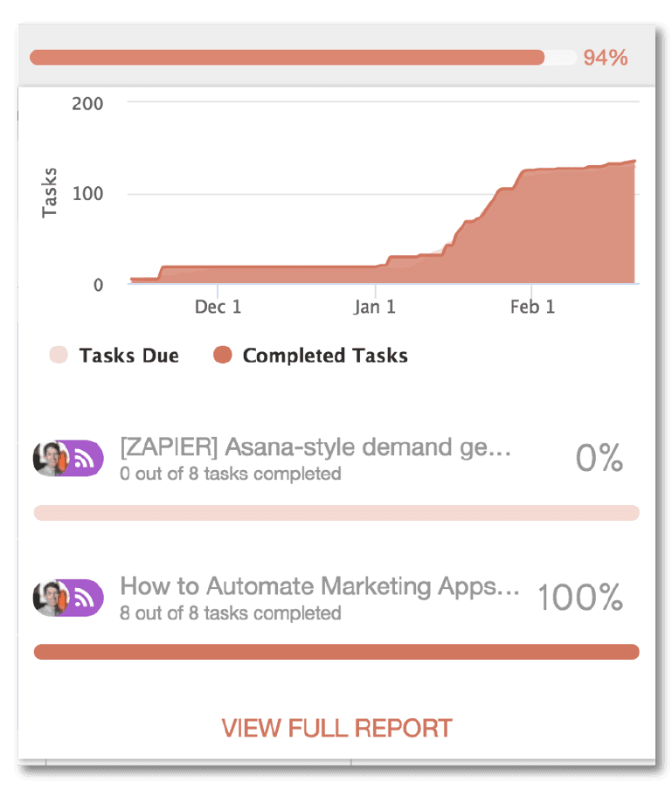This screenshot has width=672, height=803.
Task: Click the empty progress bar under ZAPIER project
Action: click(x=336, y=513)
